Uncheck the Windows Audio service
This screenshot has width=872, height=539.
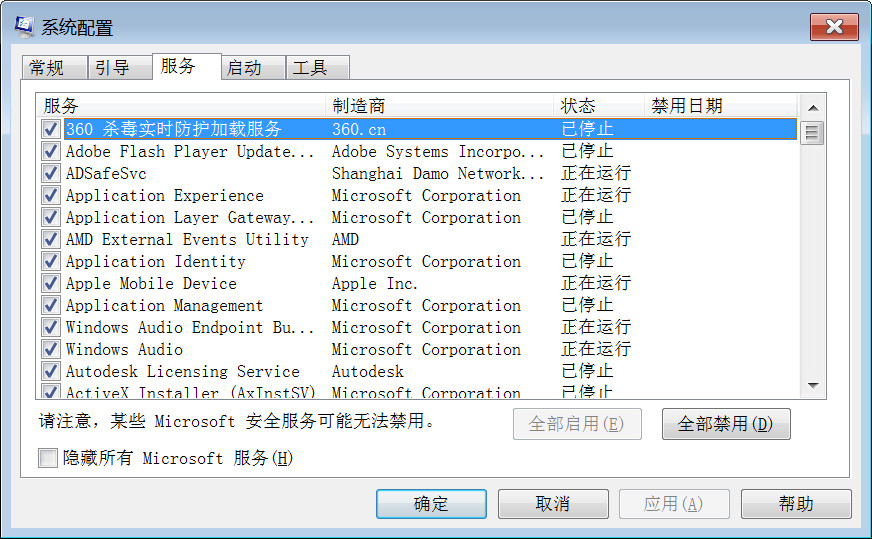[50, 350]
